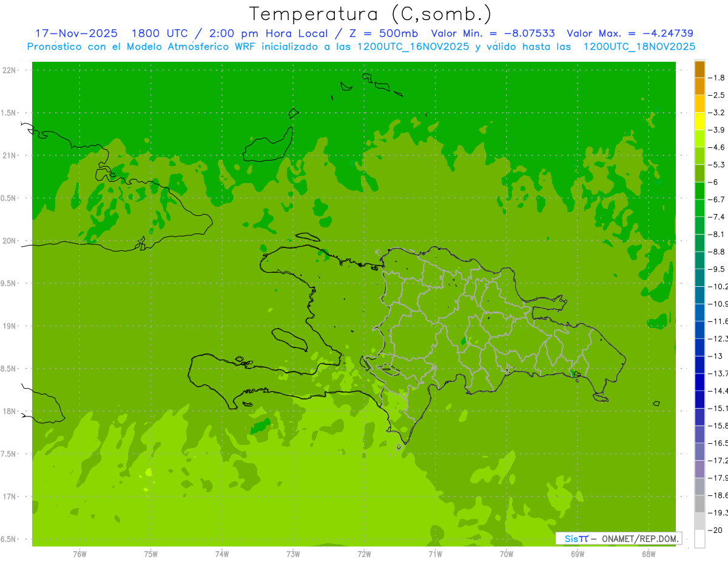The image size is (728, 562).
Task: Click the legend value "-1.8"
Action: click(x=717, y=78)
